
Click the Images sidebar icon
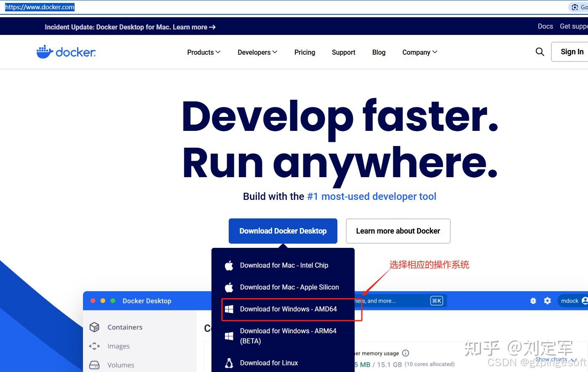click(x=95, y=346)
